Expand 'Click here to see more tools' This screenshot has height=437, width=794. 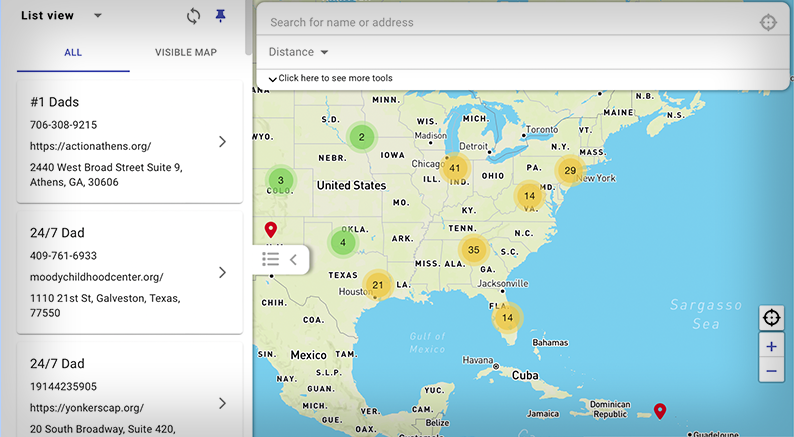pyautogui.click(x=331, y=78)
